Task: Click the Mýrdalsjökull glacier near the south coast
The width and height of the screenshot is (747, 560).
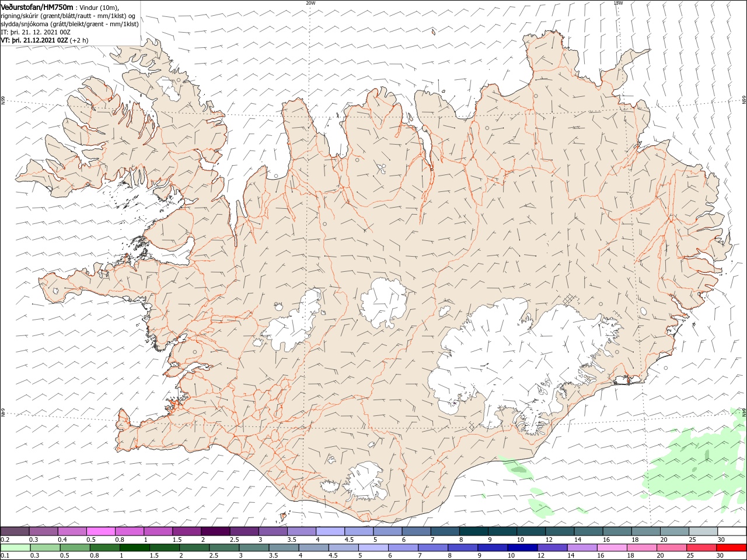Action: point(365,483)
